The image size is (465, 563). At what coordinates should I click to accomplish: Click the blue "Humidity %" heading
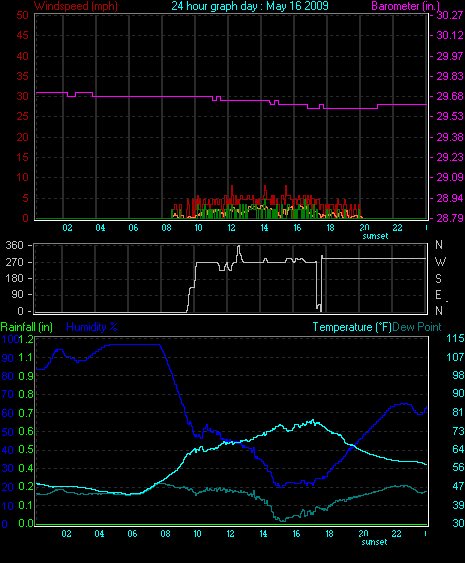pos(92,327)
